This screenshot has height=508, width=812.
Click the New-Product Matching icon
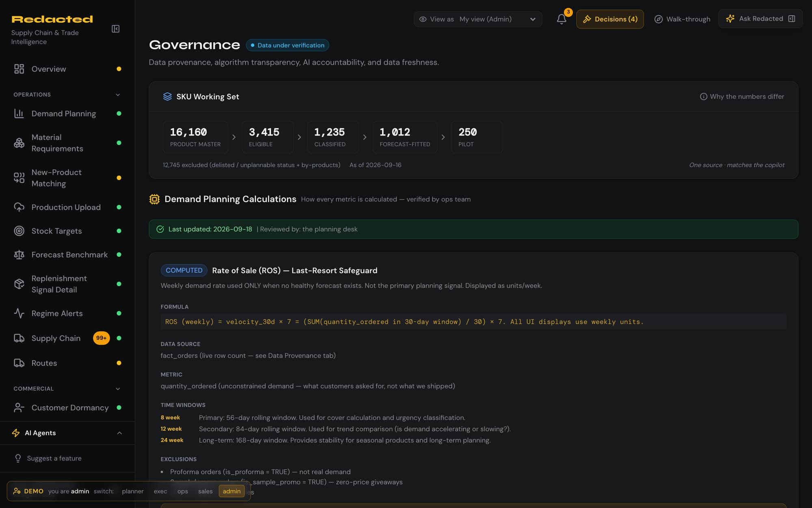click(19, 178)
